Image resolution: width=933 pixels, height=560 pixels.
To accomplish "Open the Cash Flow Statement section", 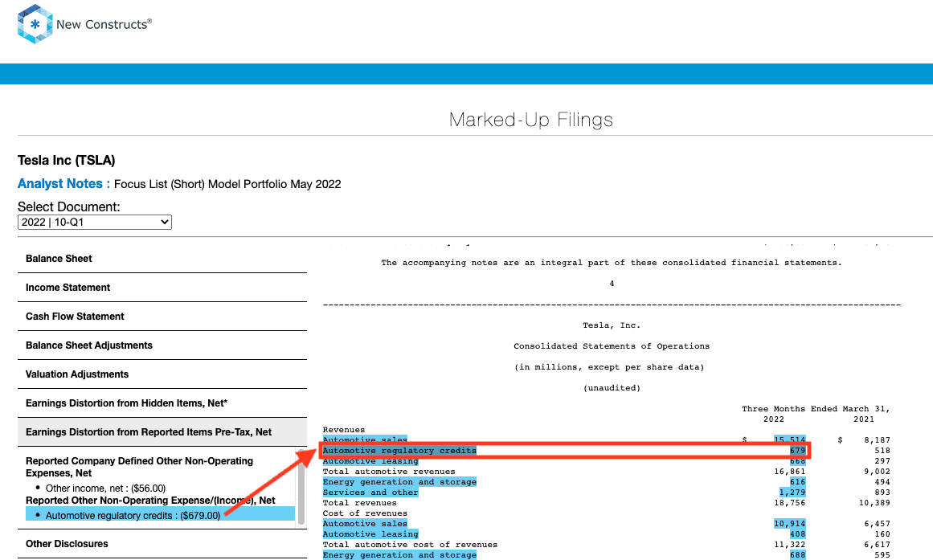I will (162, 317).
